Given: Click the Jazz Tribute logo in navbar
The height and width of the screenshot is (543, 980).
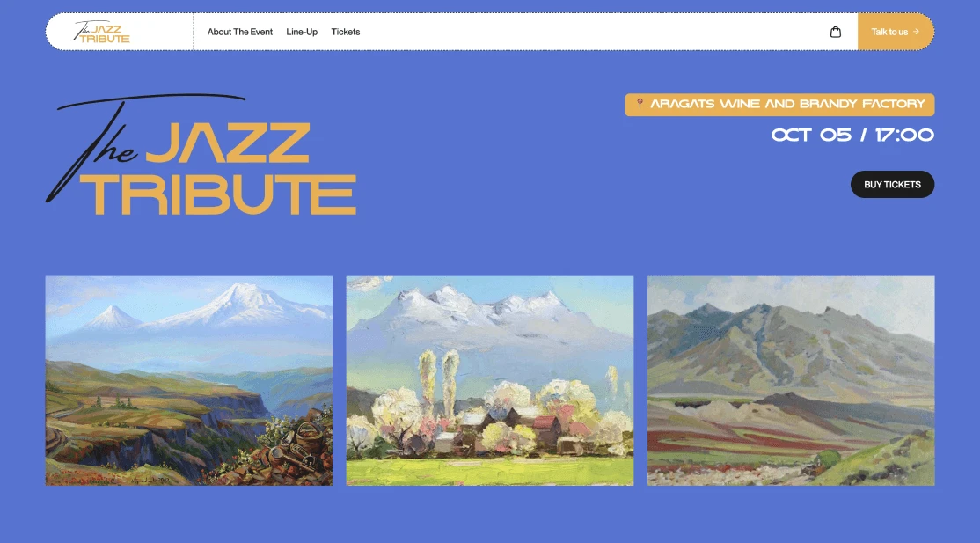Looking at the screenshot, I should [101, 32].
